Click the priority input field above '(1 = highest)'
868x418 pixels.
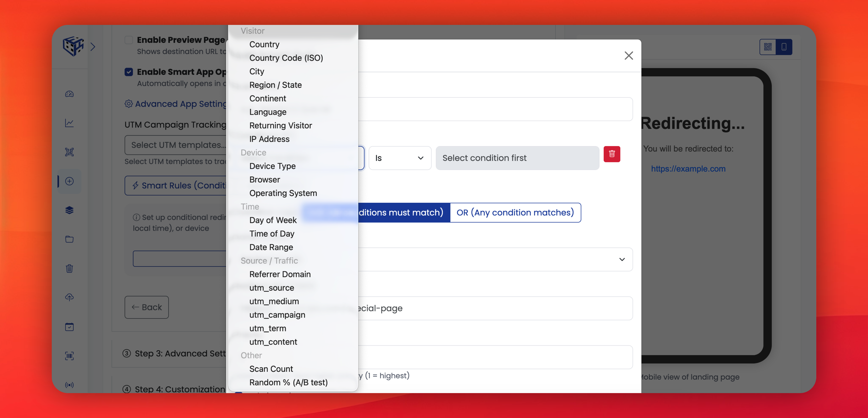click(495, 357)
